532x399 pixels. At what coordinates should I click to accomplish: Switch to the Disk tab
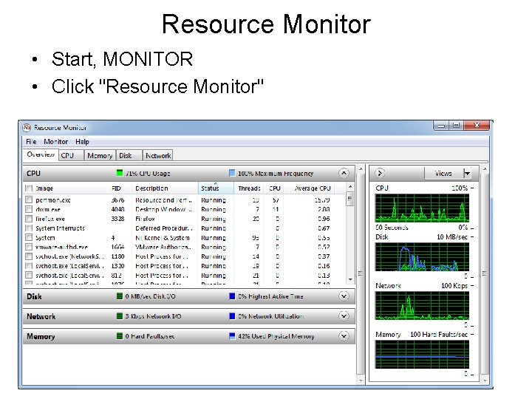tap(129, 155)
